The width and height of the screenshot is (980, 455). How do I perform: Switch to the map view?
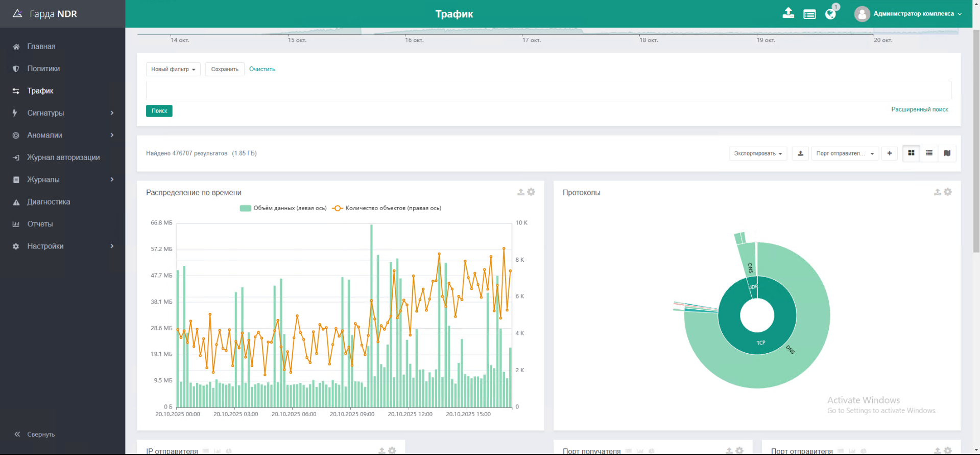(x=947, y=153)
